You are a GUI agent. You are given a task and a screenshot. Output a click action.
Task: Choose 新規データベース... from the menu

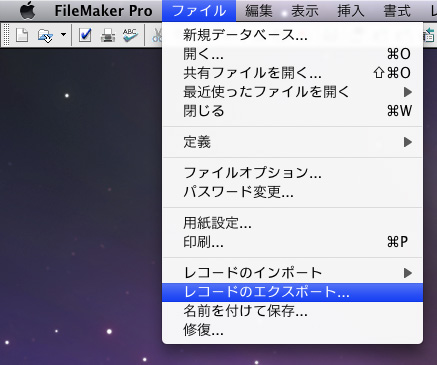pyautogui.click(x=292, y=35)
